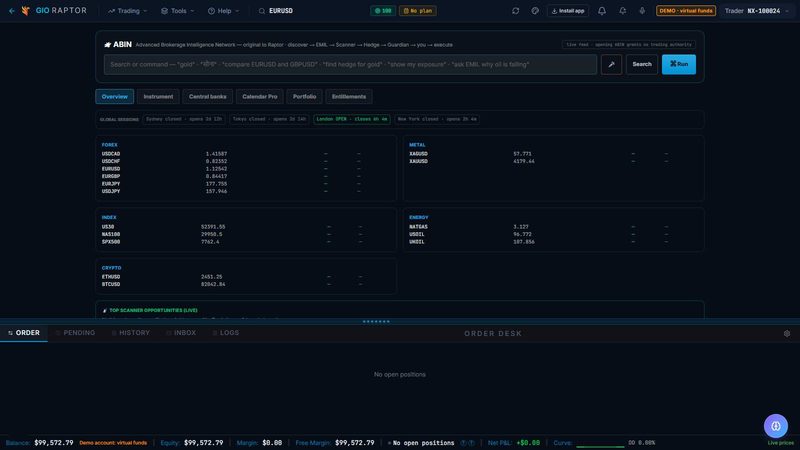Click the Install app button
The image size is (800, 450).
pyautogui.click(x=568, y=11)
